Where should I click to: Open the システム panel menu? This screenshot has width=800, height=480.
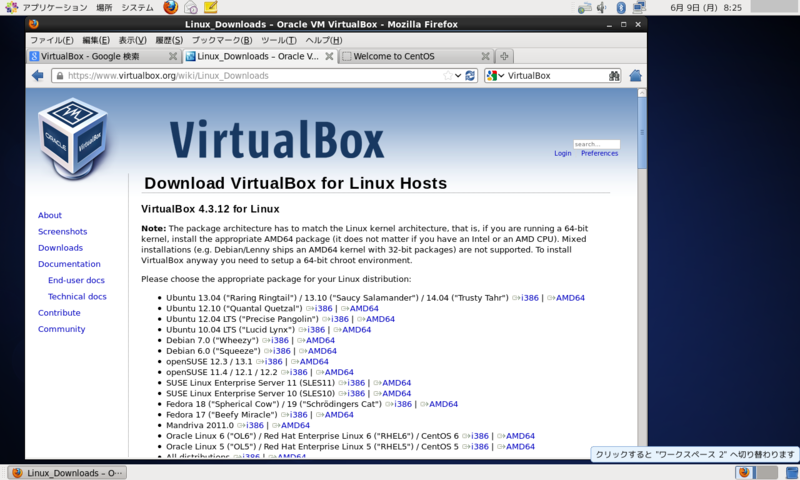[x=137, y=7]
